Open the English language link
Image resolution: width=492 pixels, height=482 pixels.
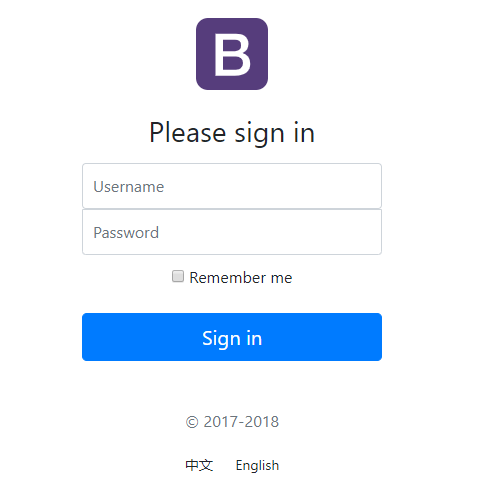(x=257, y=466)
